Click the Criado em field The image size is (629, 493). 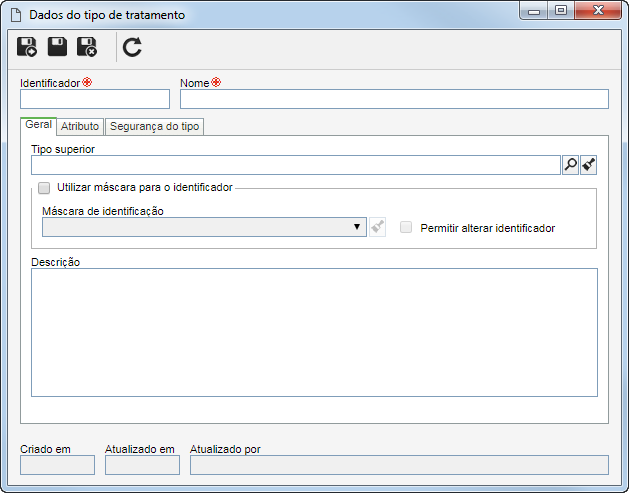point(57,465)
